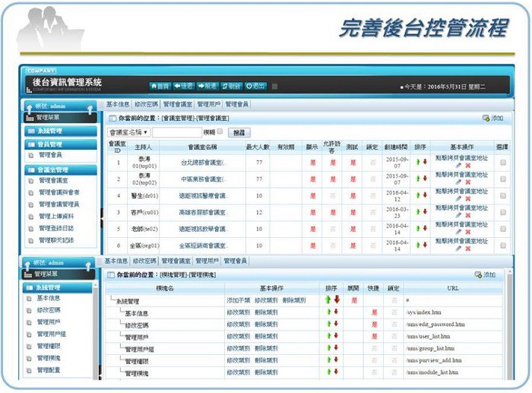Check the select box for room ID 6
532x393 pixels.
(x=502, y=246)
